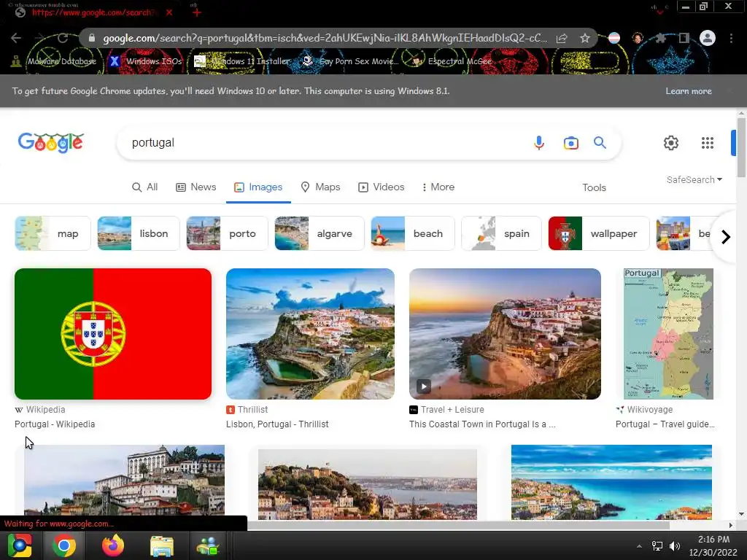The width and height of the screenshot is (747, 560).
Task: Switch to the Videos tab
Action: (381, 187)
